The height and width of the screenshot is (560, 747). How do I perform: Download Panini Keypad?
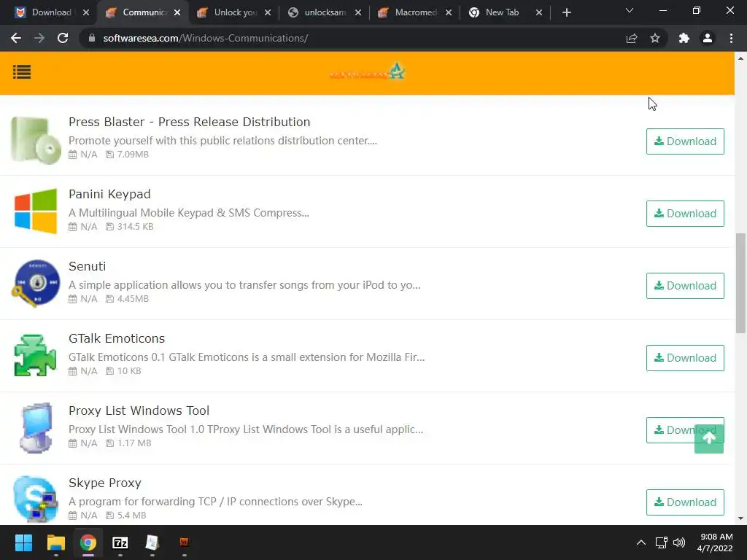pyautogui.click(x=685, y=214)
